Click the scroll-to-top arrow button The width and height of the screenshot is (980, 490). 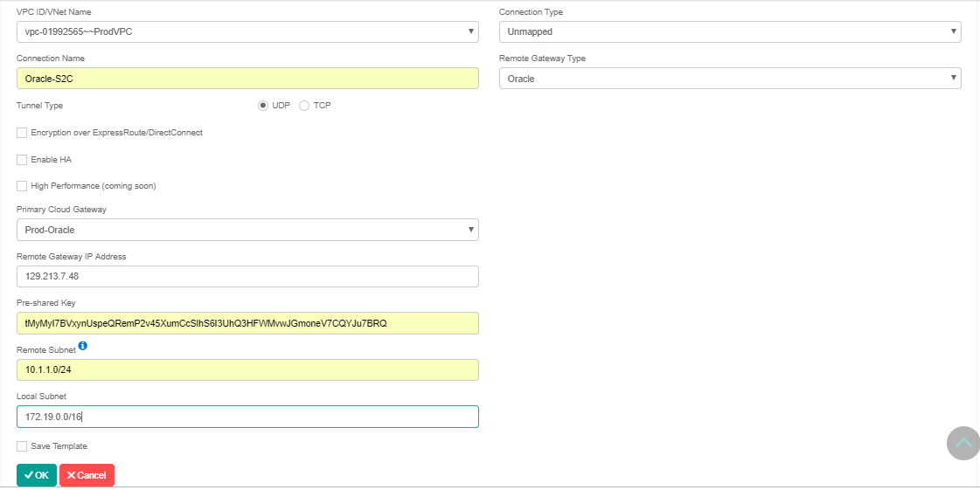pos(963,443)
